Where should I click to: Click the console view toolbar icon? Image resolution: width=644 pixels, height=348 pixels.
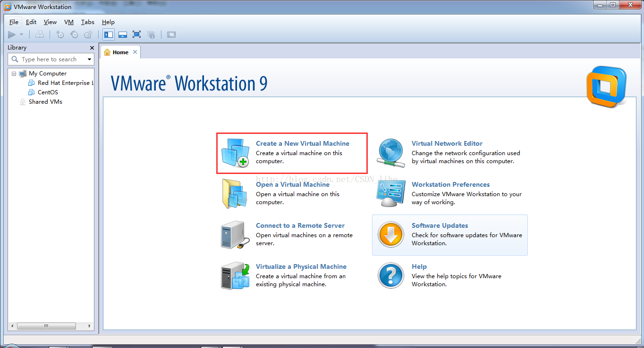click(x=171, y=34)
